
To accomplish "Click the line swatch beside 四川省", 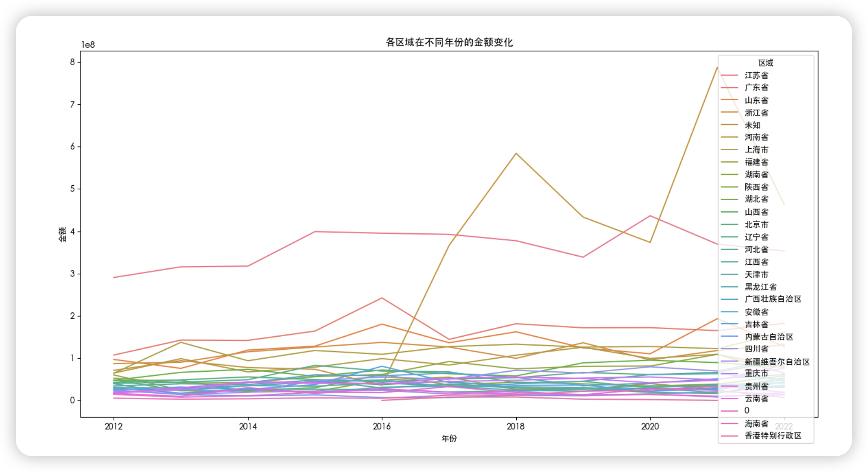I will [x=729, y=349].
